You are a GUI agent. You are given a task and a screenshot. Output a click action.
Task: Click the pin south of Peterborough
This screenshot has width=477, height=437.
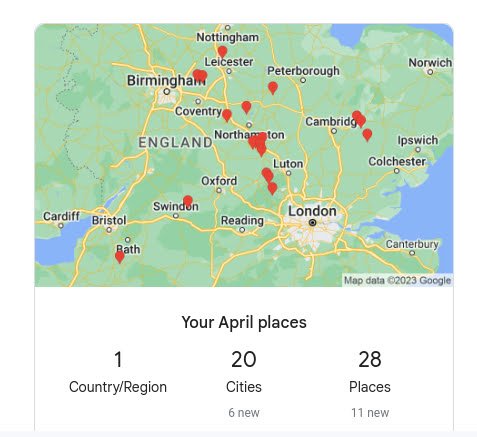pyautogui.click(x=273, y=88)
